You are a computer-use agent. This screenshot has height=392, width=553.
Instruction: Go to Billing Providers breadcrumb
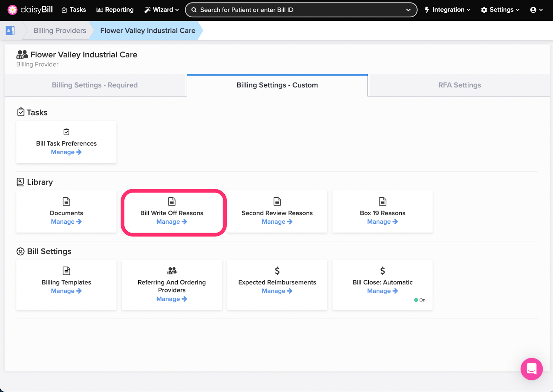[60, 30]
